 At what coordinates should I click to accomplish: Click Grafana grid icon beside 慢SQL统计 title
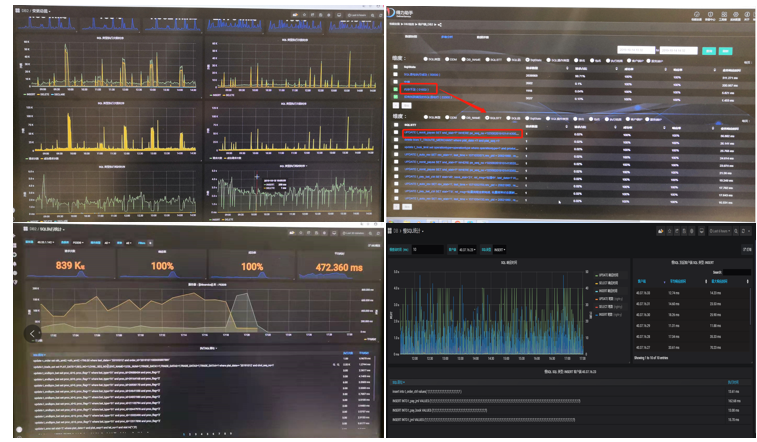click(390, 231)
